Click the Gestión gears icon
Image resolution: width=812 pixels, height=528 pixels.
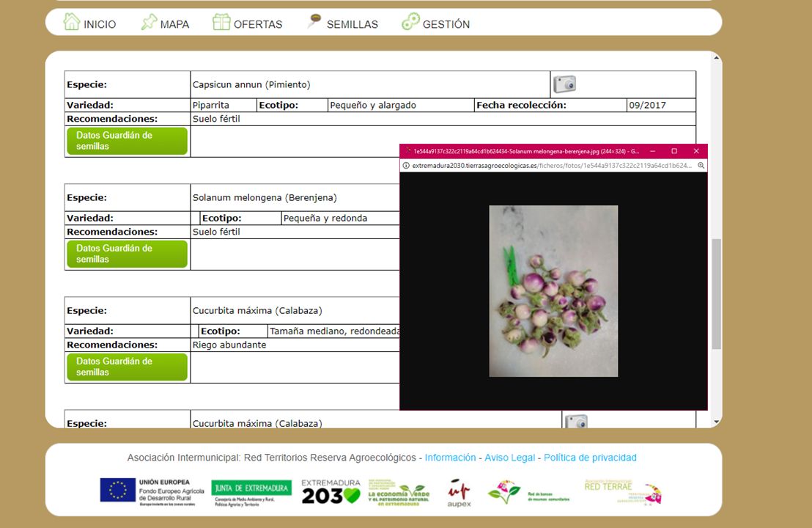pos(410,22)
